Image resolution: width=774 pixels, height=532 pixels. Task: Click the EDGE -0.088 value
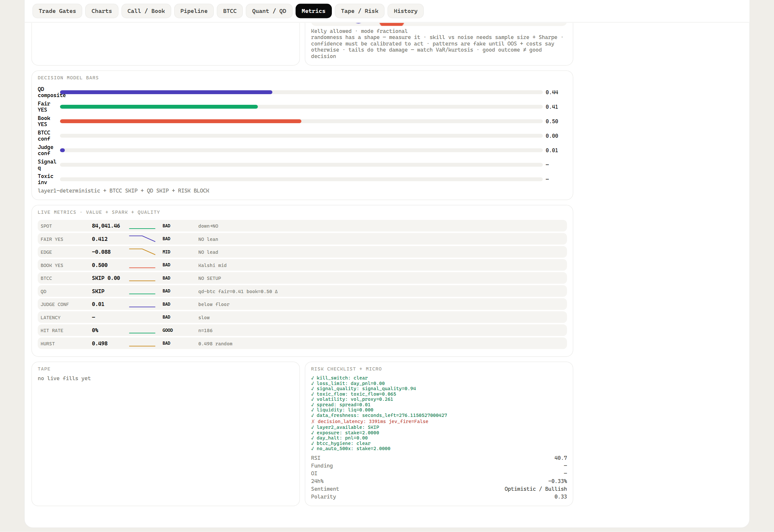pyautogui.click(x=101, y=252)
